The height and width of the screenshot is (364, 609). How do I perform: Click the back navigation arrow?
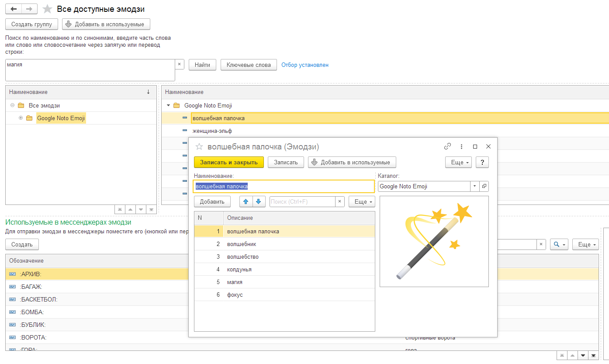coord(14,9)
